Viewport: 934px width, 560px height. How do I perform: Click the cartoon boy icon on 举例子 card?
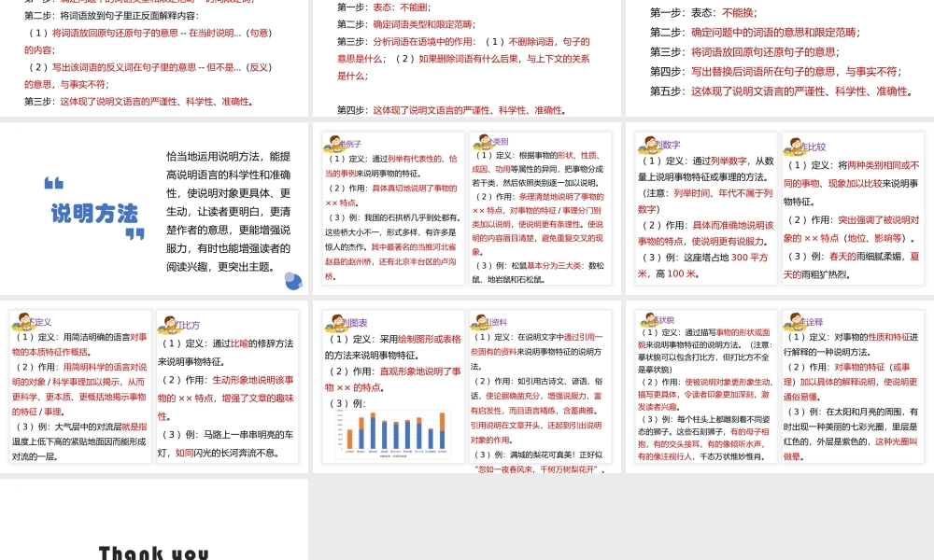334,143
